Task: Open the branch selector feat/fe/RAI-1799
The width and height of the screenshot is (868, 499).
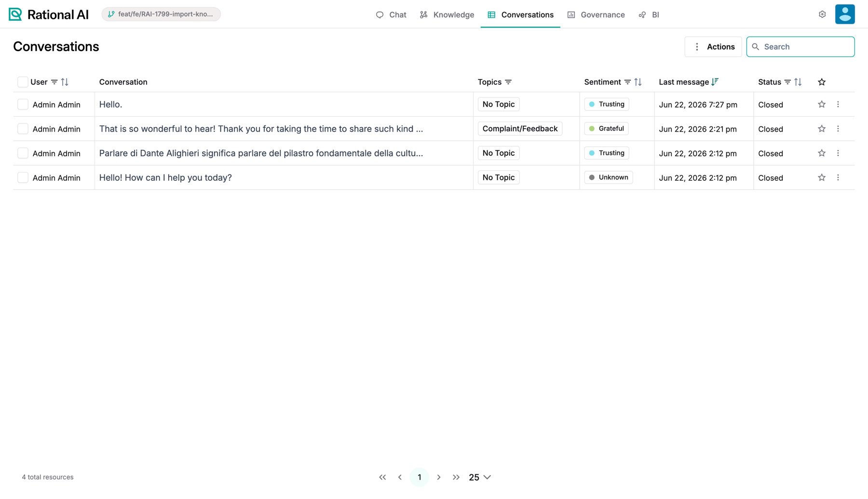Action: pyautogui.click(x=161, y=14)
